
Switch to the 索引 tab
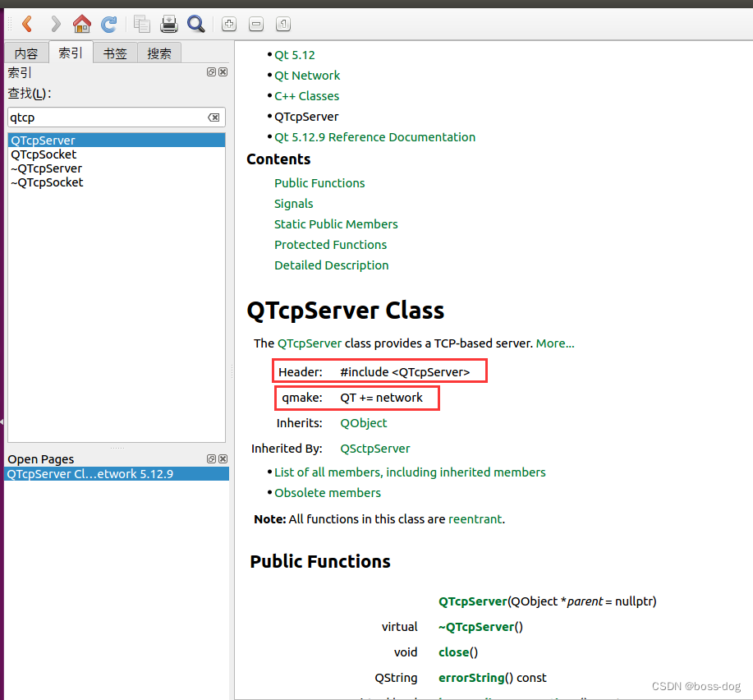71,53
